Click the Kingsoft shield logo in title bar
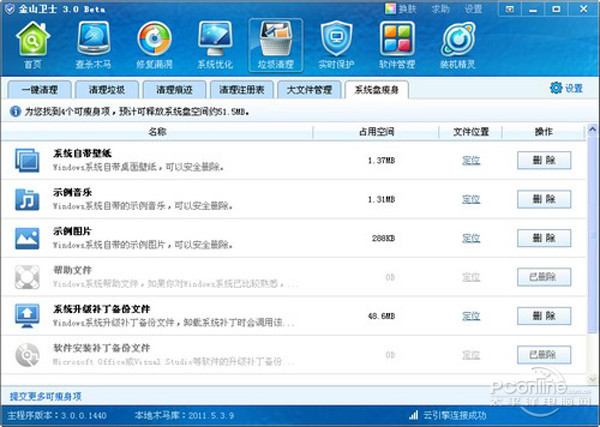Viewport: 600px width, 427px height. [x=10, y=9]
